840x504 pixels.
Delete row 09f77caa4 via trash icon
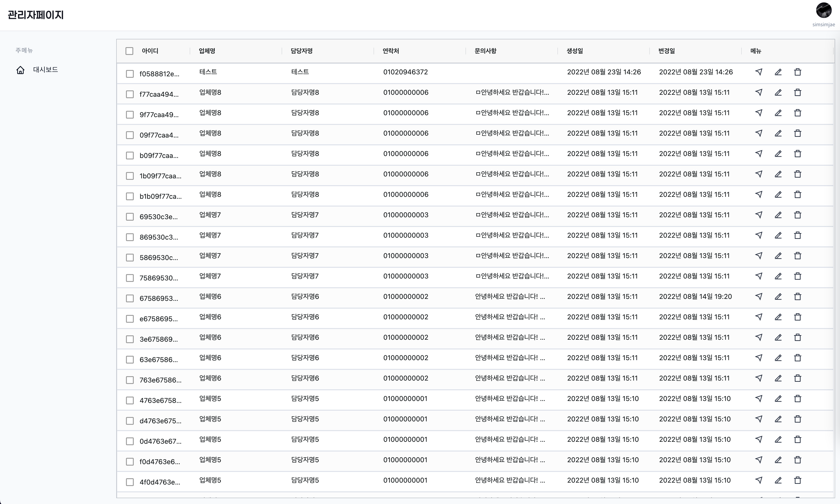(797, 133)
